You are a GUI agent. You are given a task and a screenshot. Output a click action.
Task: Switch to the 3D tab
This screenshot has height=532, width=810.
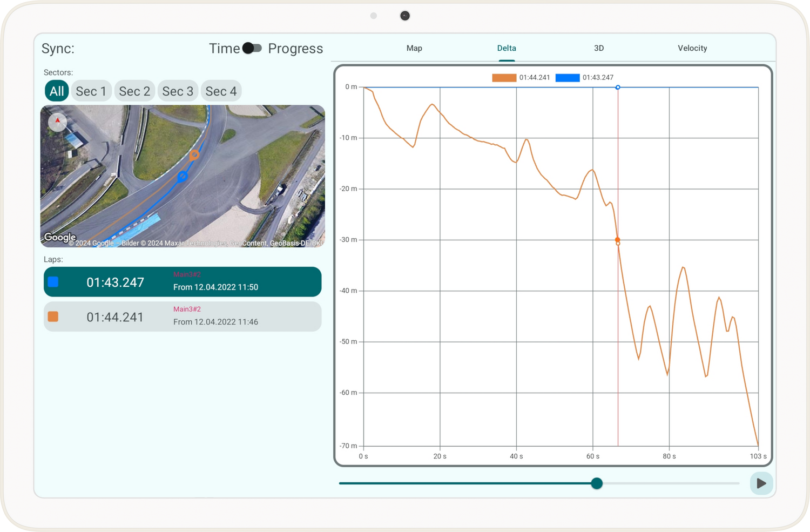(x=599, y=48)
